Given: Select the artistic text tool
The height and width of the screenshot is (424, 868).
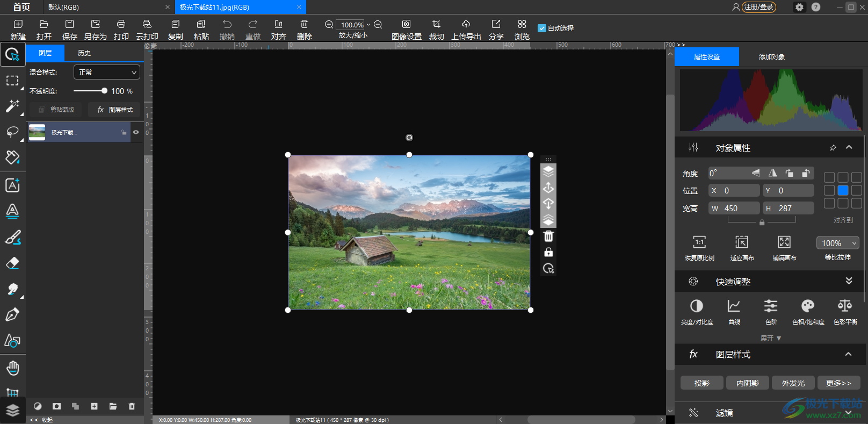Looking at the screenshot, I should [x=12, y=211].
